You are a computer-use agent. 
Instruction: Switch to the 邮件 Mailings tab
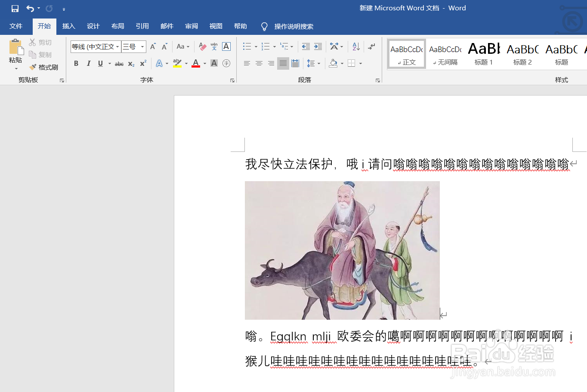(167, 26)
